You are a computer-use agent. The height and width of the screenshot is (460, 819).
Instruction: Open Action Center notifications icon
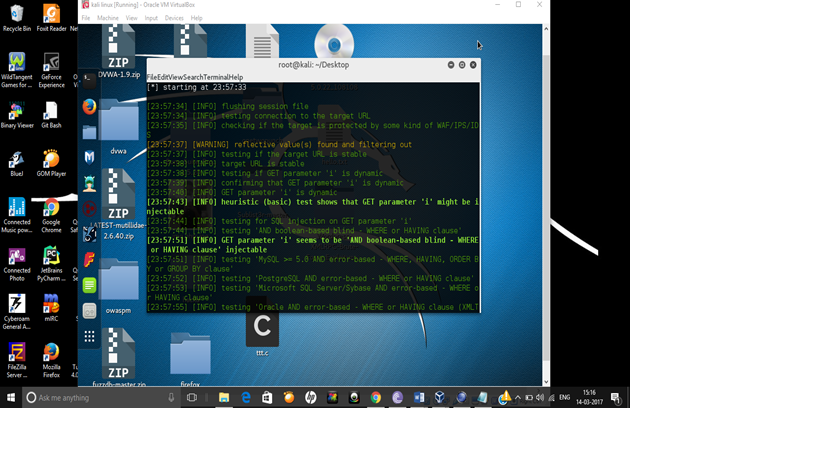(x=615, y=397)
